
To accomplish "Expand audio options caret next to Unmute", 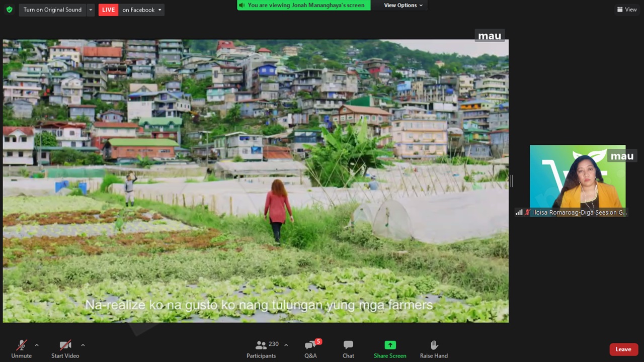I will (36, 345).
